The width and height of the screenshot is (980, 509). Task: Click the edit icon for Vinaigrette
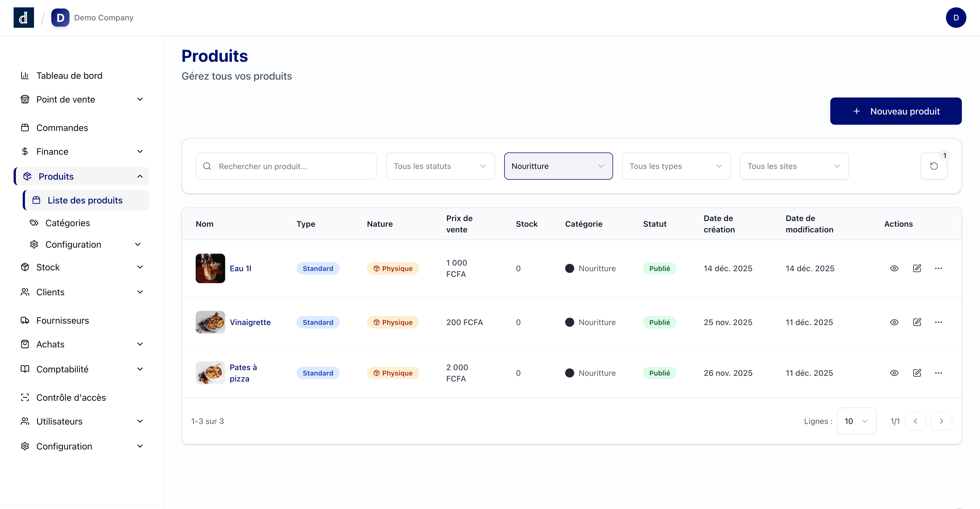coord(917,322)
